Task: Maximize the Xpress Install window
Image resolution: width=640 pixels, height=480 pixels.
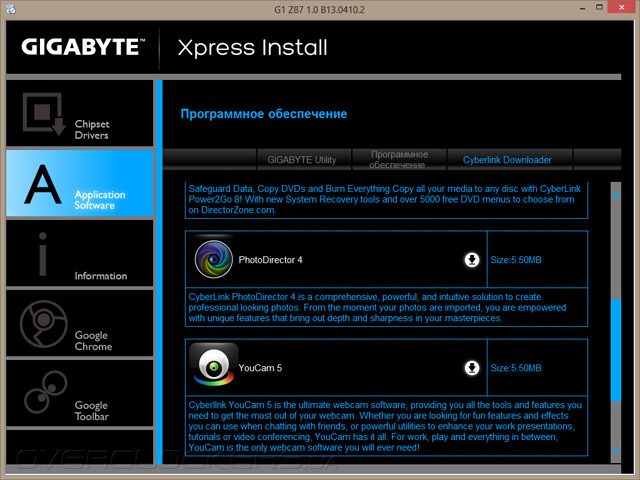Action: (x=599, y=7)
